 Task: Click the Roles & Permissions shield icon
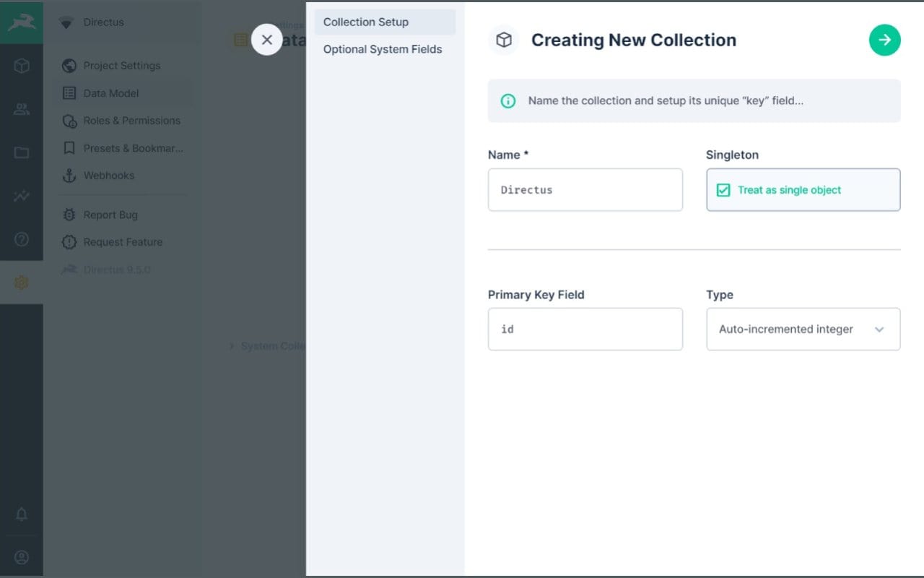[x=69, y=121]
